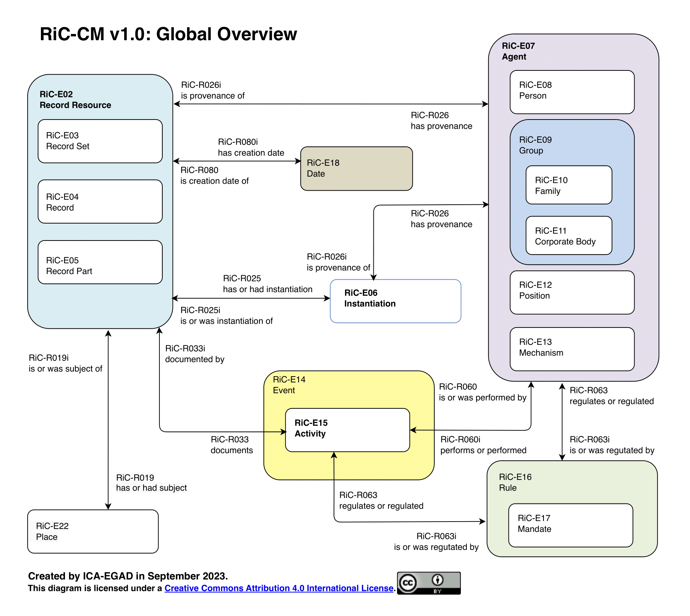Click the 'RiC-R025i is or was instantiation of' label
Screen dimensions: 690x616
pos(226,315)
